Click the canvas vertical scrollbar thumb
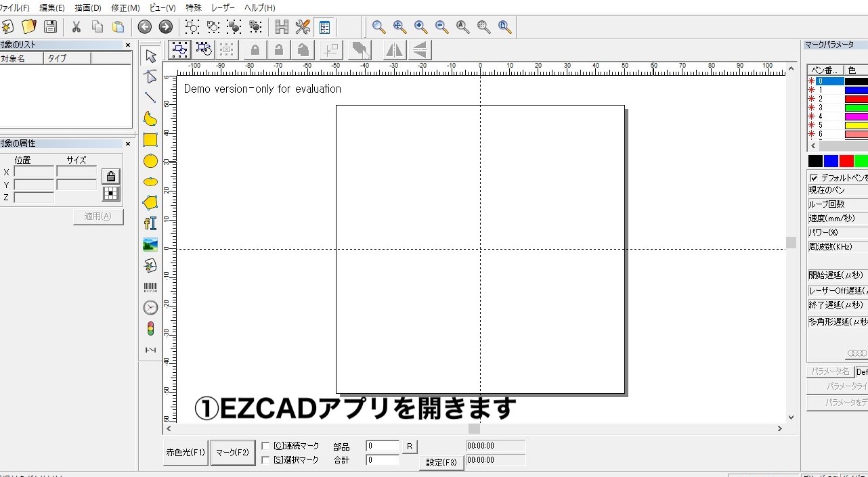The height and width of the screenshot is (477, 868). point(791,242)
